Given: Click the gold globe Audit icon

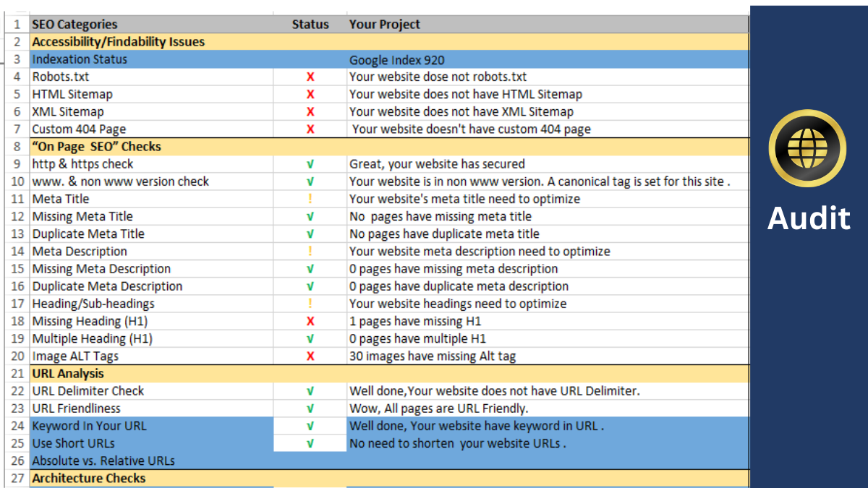Looking at the screenshot, I should tap(807, 150).
